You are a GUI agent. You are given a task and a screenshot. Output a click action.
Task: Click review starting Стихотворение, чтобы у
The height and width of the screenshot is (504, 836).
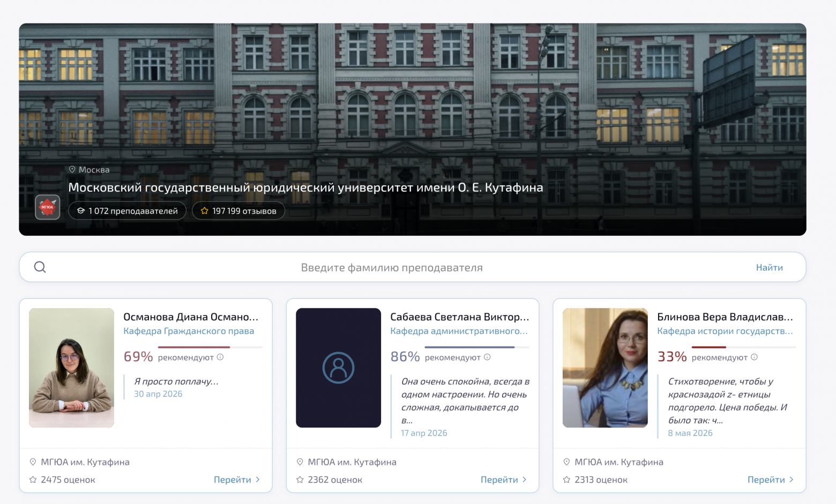click(x=727, y=401)
